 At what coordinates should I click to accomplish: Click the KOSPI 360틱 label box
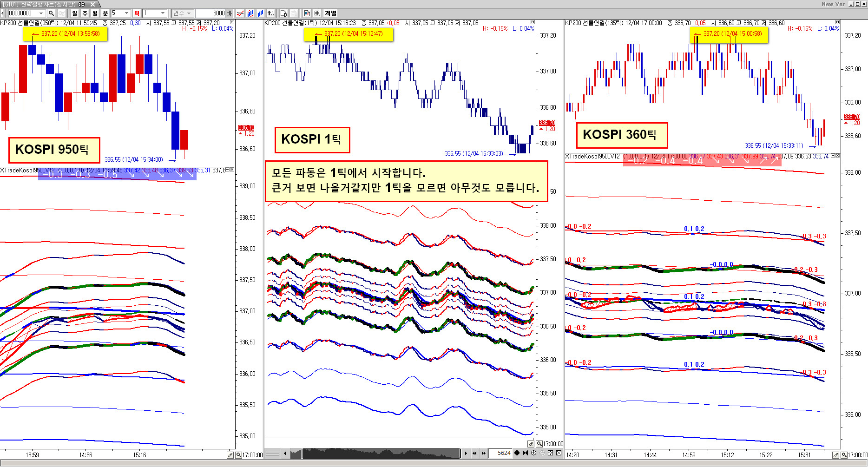621,135
